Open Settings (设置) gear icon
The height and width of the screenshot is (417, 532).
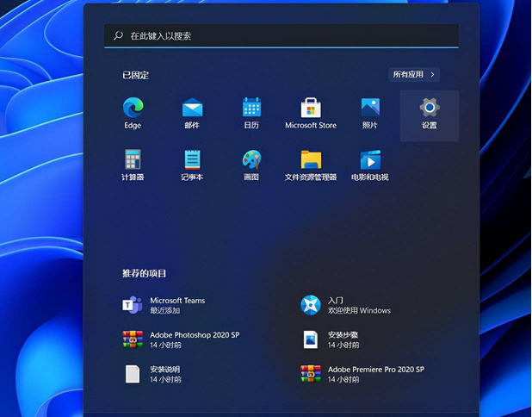tap(430, 108)
